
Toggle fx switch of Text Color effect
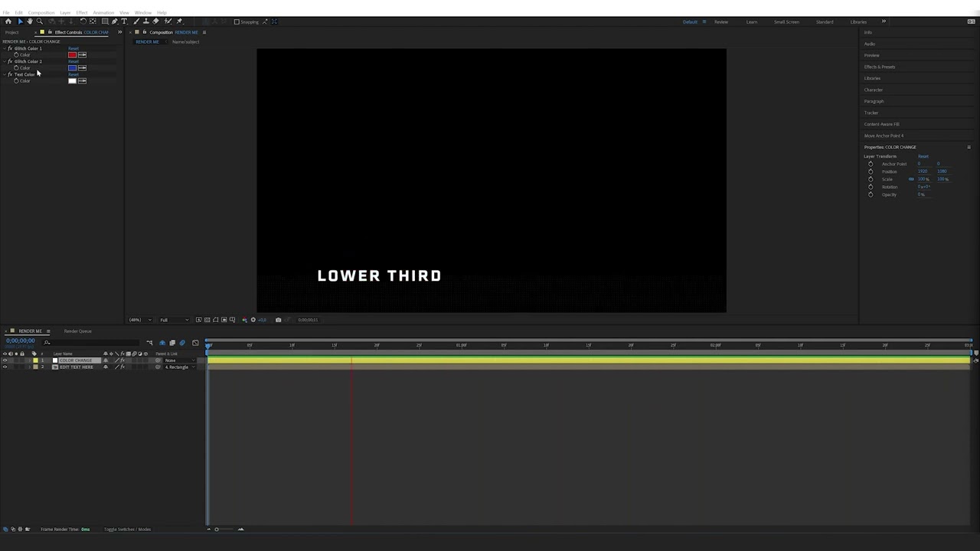(10, 74)
